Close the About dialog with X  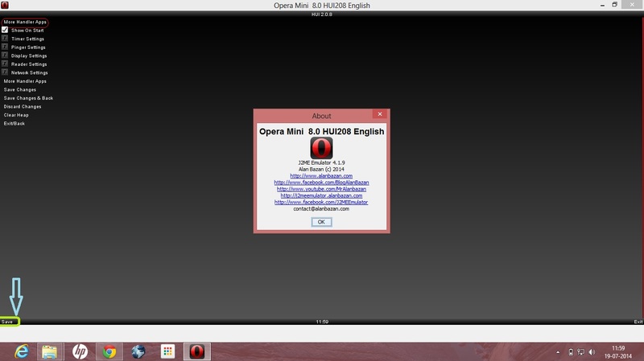pyautogui.click(x=380, y=114)
